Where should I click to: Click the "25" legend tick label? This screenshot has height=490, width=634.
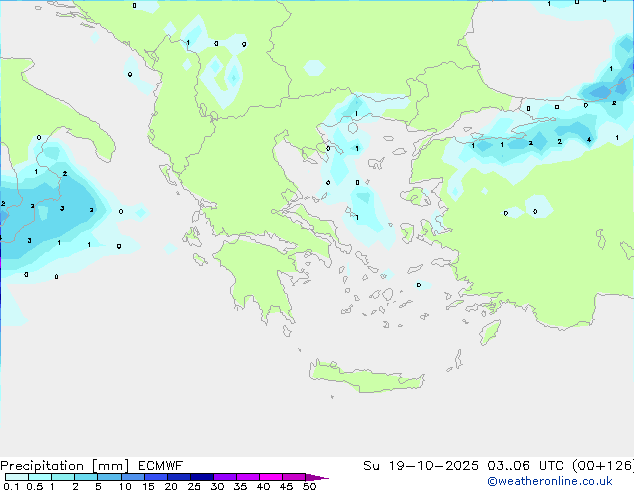pos(194,486)
